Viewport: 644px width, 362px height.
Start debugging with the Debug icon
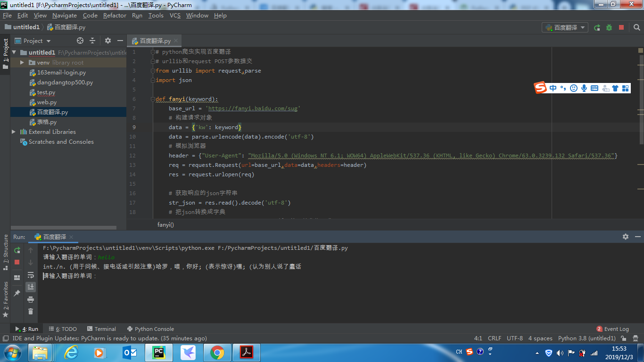[608, 27]
